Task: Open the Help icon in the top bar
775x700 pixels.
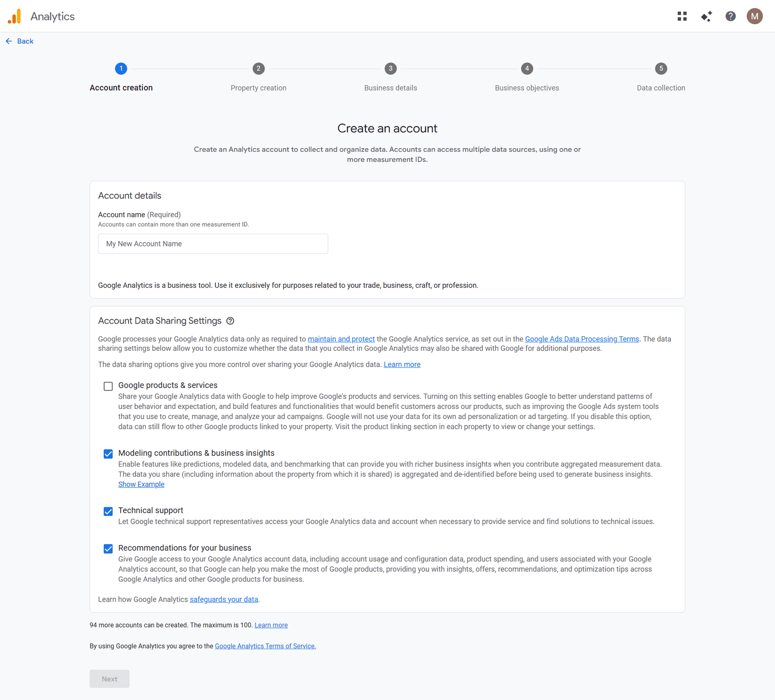Action: 730,16
